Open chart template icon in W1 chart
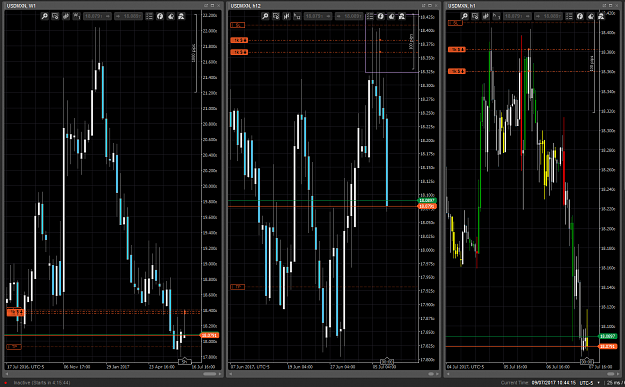This screenshot has width=625, height=387. (55, 16)
